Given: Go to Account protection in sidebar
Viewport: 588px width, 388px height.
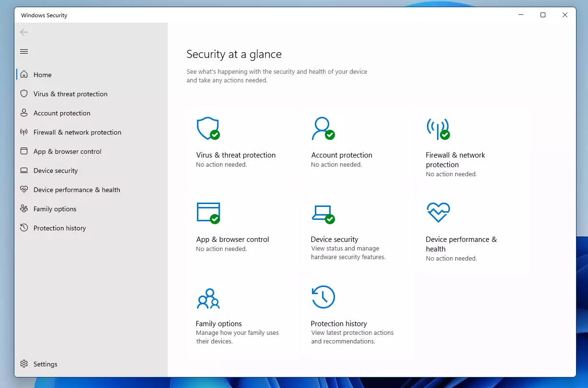Looking at the screenshot, I should click(62, 113).
